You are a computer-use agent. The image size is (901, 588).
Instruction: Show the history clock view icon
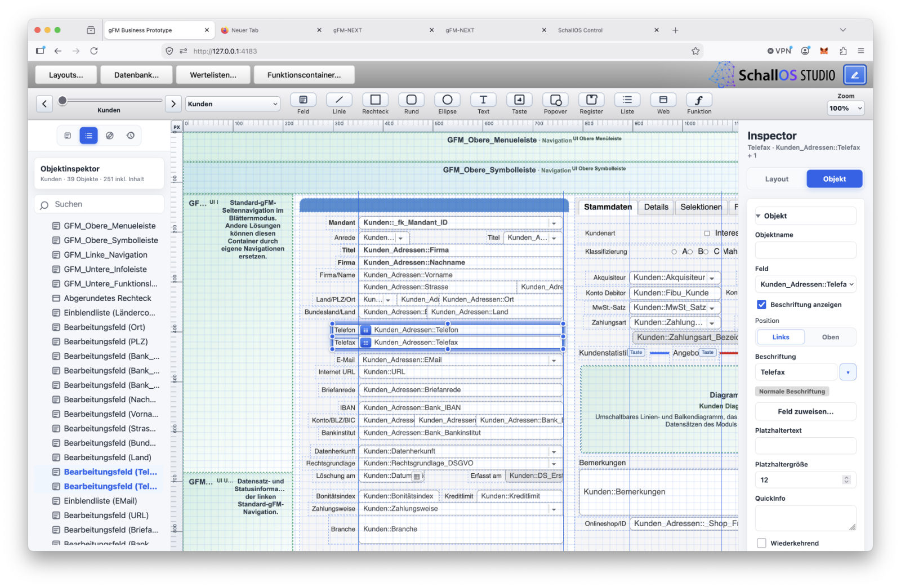(x=131, y=136)
